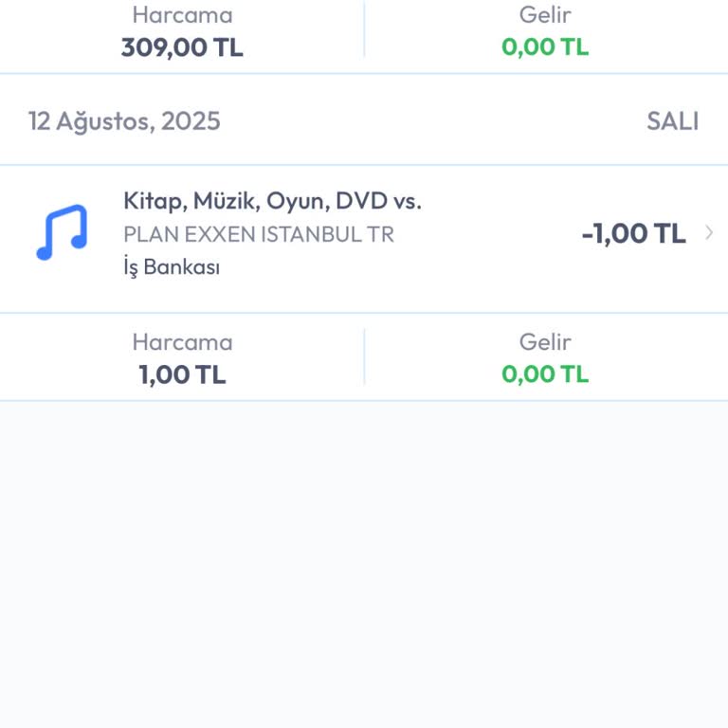Tap the İş Bankası bank label
Screen dimensions: 728x728
[172, 267]
